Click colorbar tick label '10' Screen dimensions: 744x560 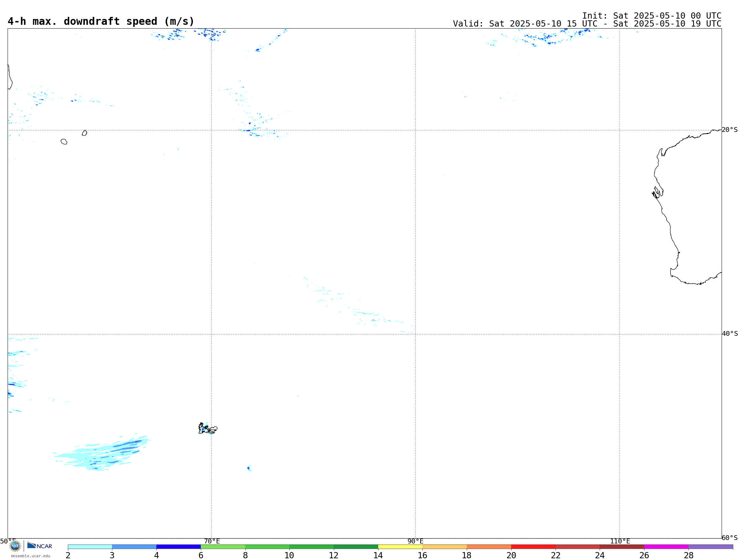pyautogui.click(x=289, y=556)
